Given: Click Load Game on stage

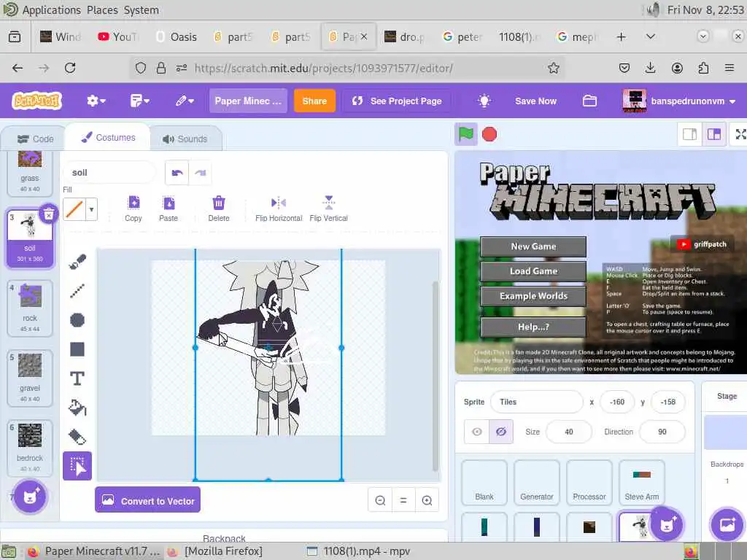Looking at the screenshot, I should [533, 271].
